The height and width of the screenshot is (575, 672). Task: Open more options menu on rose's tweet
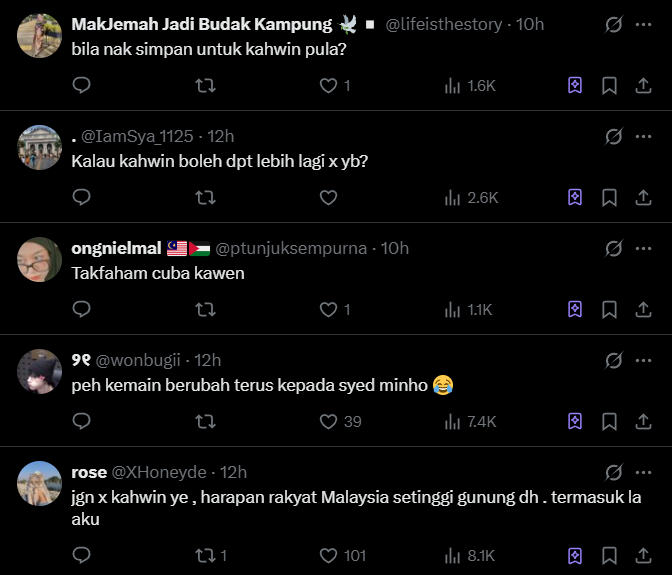tap(643, 472)
